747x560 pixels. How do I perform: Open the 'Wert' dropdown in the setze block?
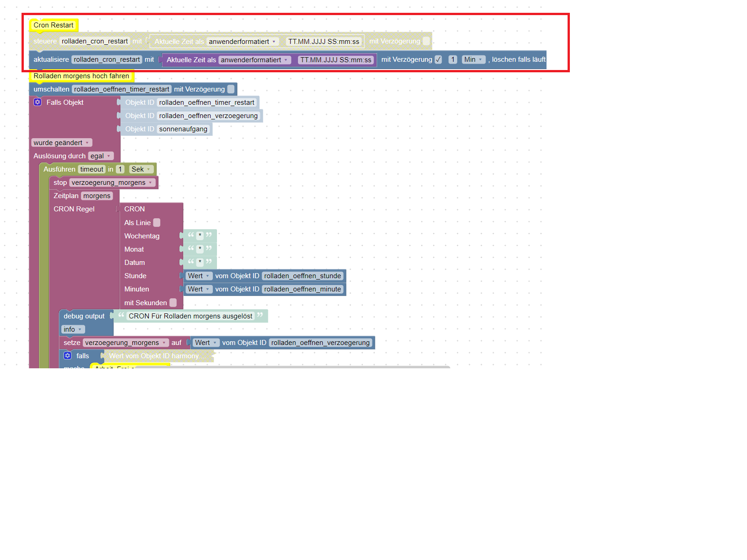[206, 343]
